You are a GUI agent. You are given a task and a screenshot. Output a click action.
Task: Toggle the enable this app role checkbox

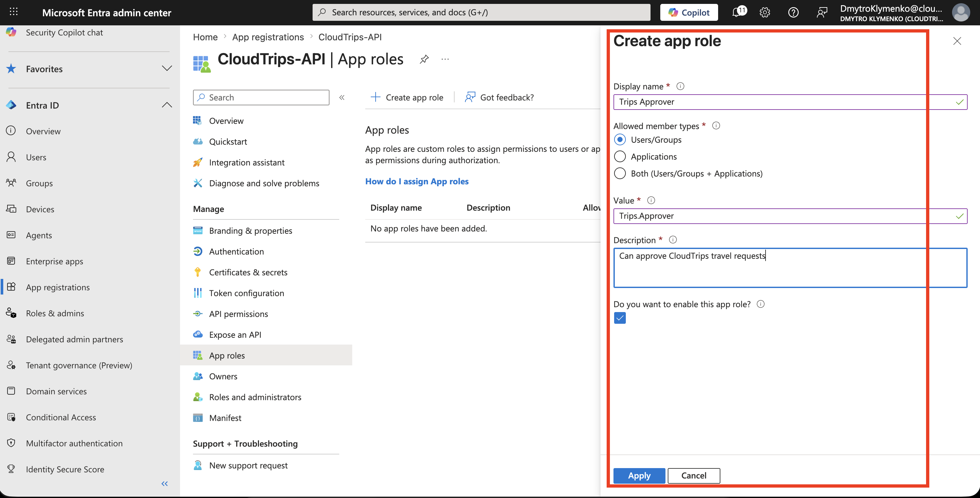(620, 318)
